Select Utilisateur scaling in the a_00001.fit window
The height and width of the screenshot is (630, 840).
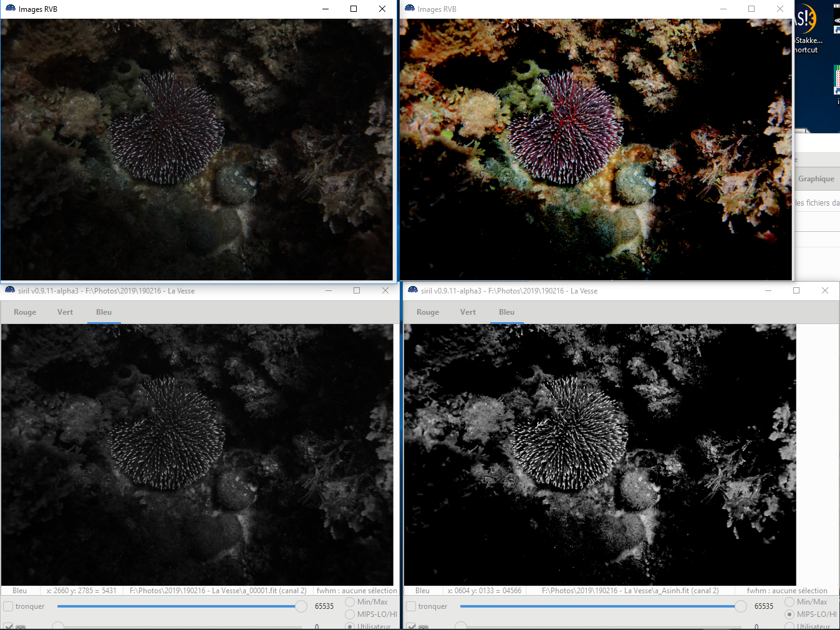pos(350,626)
